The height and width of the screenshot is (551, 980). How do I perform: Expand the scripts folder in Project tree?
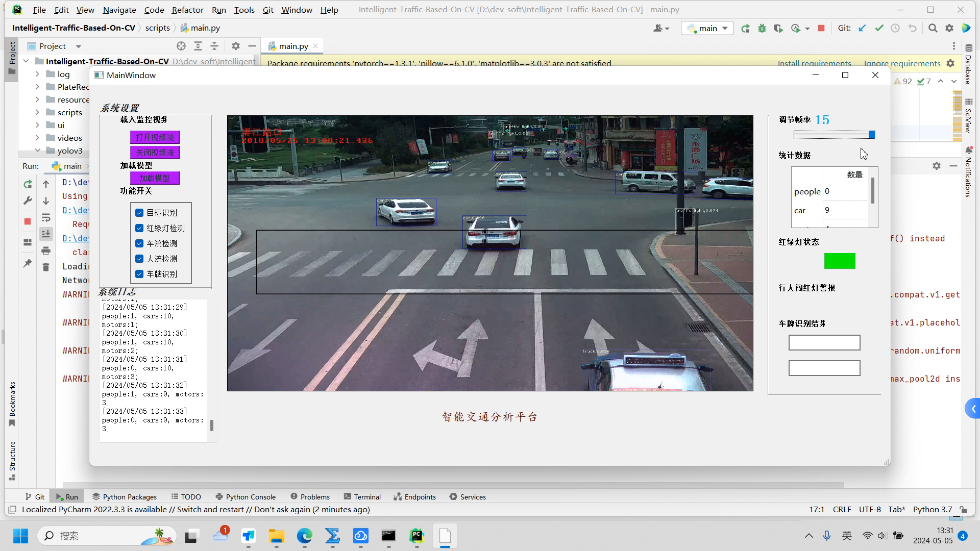[x=37, y=112]
